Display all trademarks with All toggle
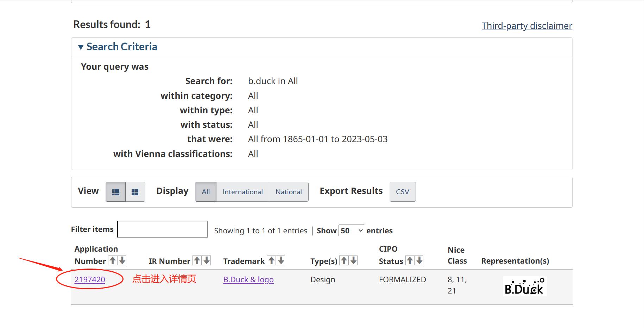The image size is (644, 328). click(206, 192)
